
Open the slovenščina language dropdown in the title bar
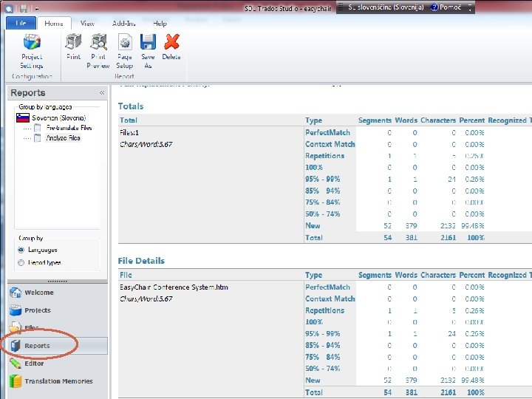coord(386,7)
